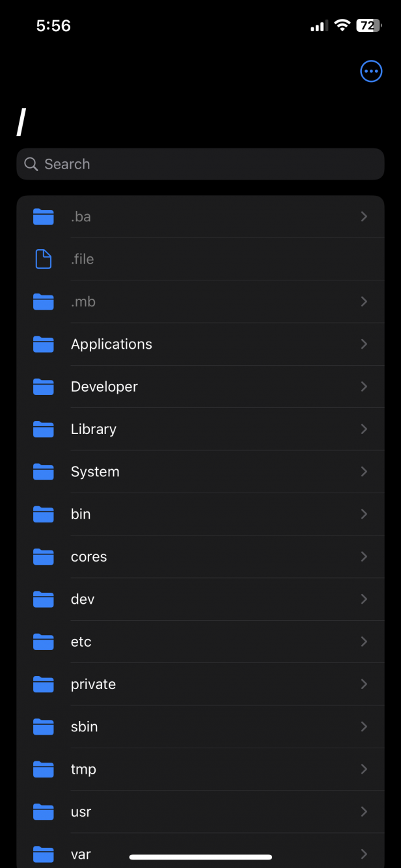401x868 pixels.
Task: Tap the 5:56 clock in status bar
Action: [53, 25]
